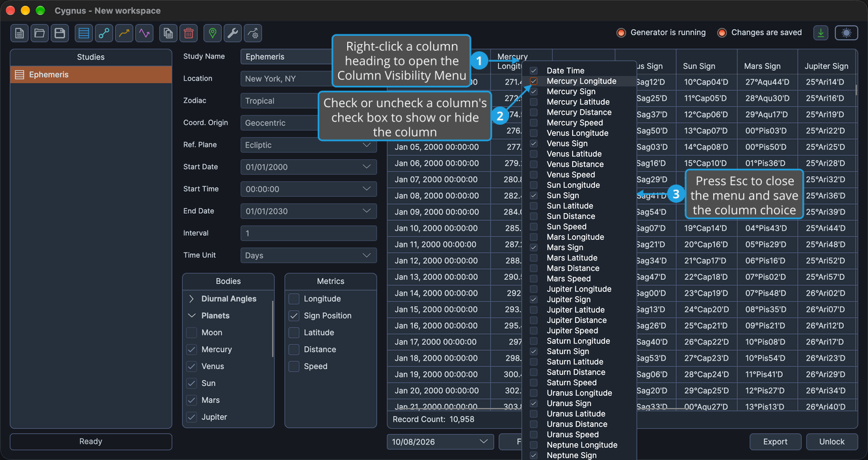Open the Time Unit Days dropdown
Screen dimensions: 868x460
[309, 255]
